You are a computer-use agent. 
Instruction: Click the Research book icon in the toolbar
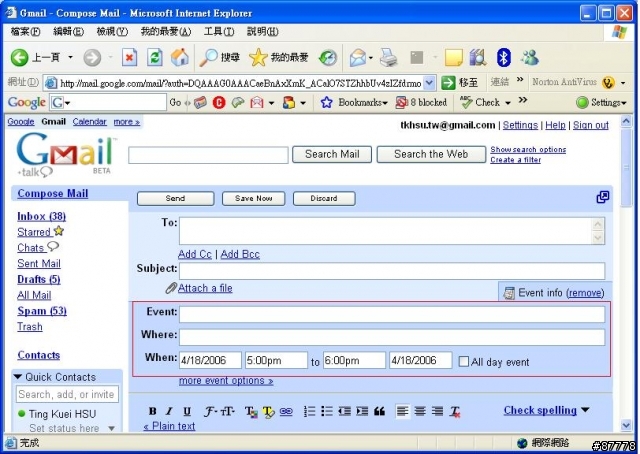[x=478, y=58]
